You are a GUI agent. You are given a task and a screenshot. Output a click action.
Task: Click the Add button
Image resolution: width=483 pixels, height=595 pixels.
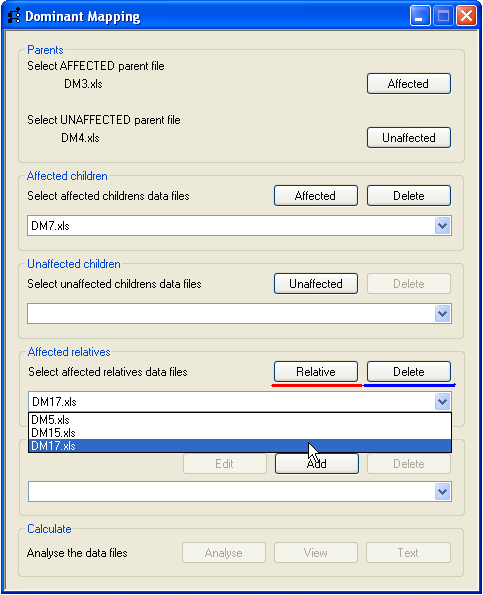pos(317,463)
